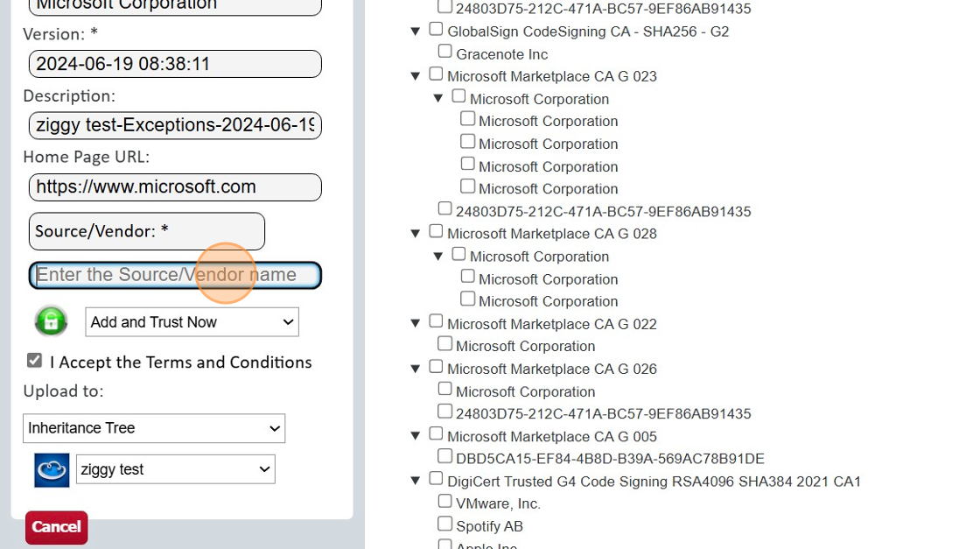Check the Gracenote Inc checkbox
This screenshot has height=549, width=980.
[x=444, y=53]
